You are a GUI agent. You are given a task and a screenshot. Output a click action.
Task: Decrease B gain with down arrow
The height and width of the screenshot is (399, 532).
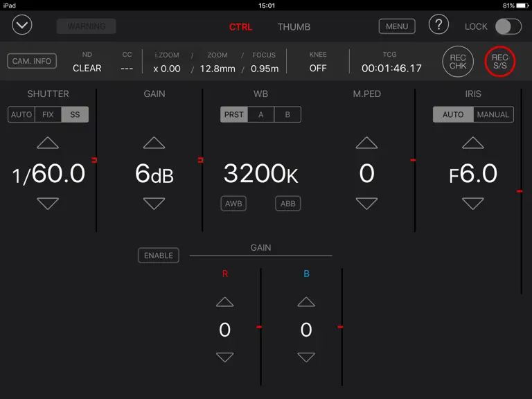306,357
